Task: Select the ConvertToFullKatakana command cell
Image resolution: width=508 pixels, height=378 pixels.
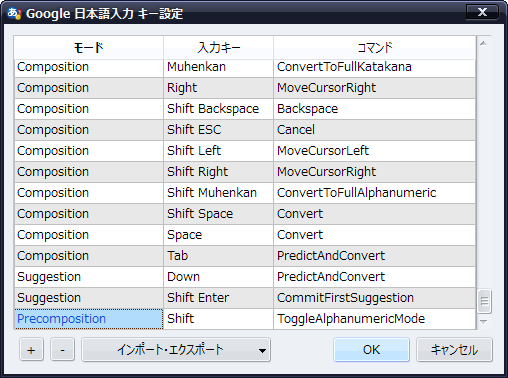Action: point(375,68)
